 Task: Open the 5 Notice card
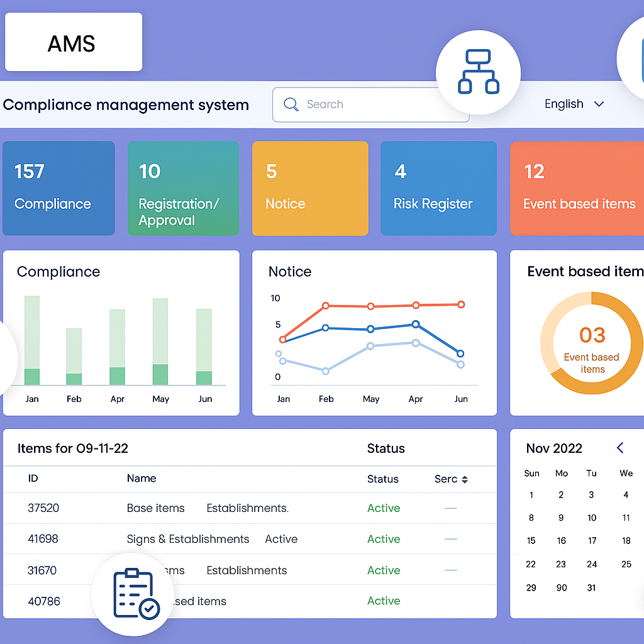click(310, 188)
